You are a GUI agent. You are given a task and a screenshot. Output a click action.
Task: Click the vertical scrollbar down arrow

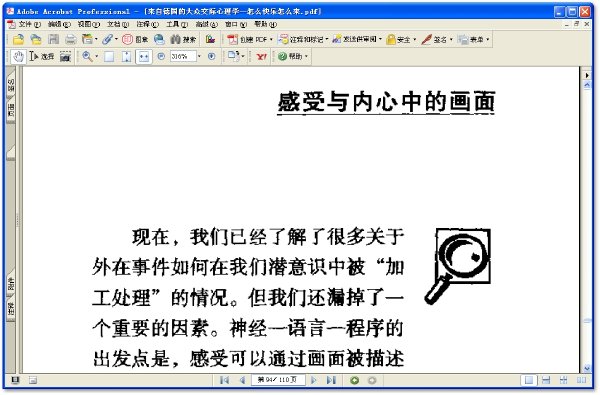(587, 368)
